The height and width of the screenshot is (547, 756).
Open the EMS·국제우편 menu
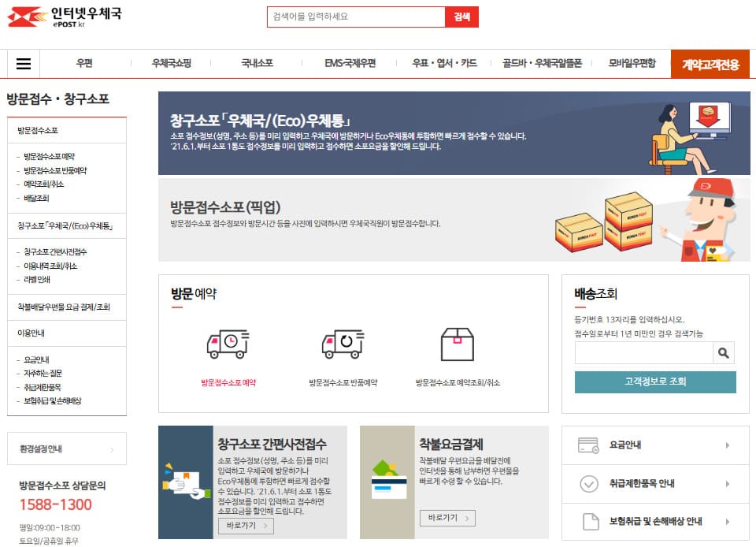pyautogui.click(x=350, y=63)
